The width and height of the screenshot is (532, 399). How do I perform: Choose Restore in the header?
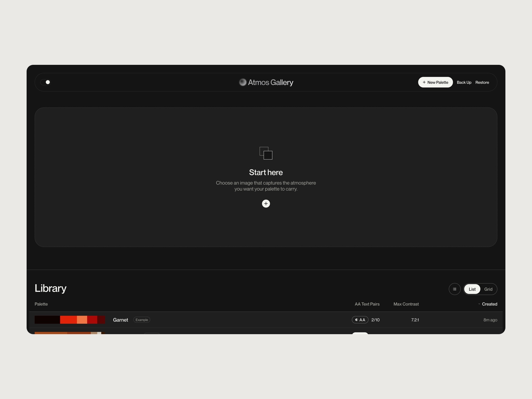(482, 82)
